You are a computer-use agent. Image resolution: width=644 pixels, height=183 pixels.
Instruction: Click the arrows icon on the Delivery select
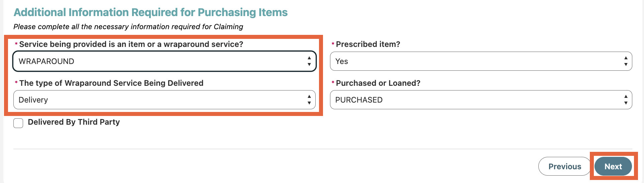309,100
